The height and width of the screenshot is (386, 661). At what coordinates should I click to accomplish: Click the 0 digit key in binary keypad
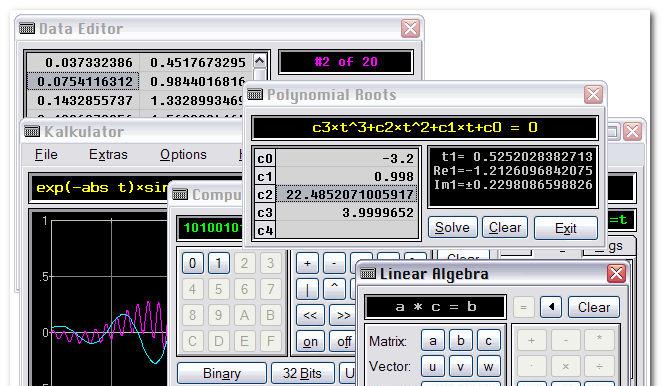(x=193, y=263)
